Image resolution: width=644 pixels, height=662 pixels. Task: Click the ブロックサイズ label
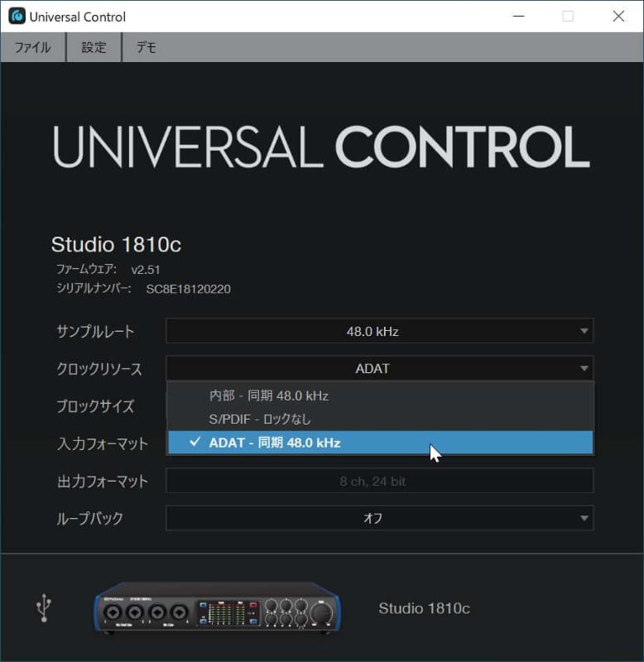coord(95,406)
